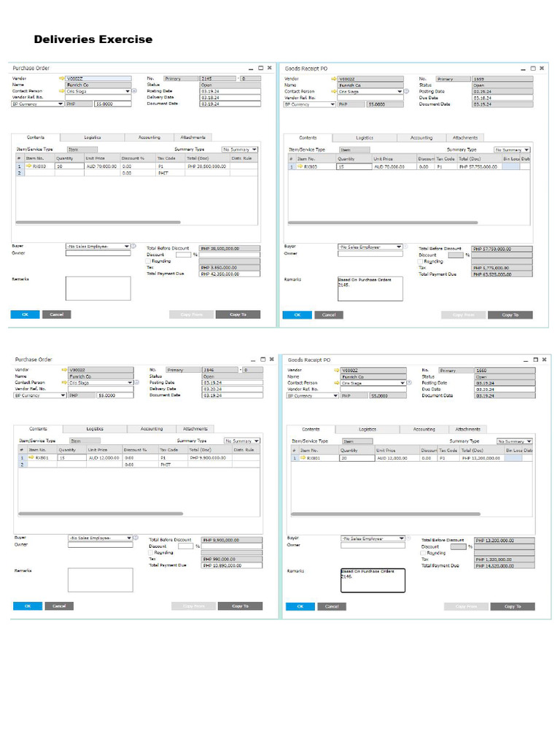Enable Rounding checkbox in Purchase Order 2145

point(148,261)
